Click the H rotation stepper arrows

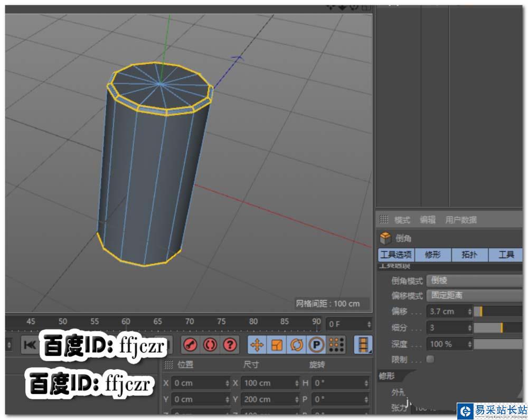tap(366, 384)
